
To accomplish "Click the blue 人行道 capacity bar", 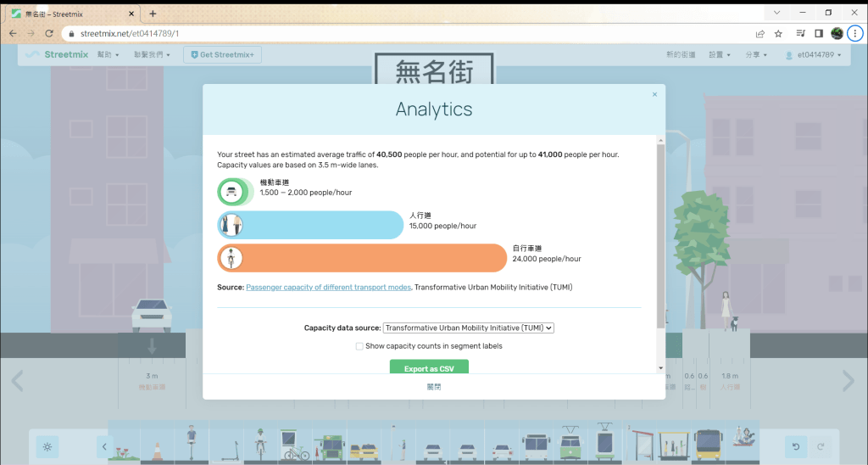I will click(310, 225).
